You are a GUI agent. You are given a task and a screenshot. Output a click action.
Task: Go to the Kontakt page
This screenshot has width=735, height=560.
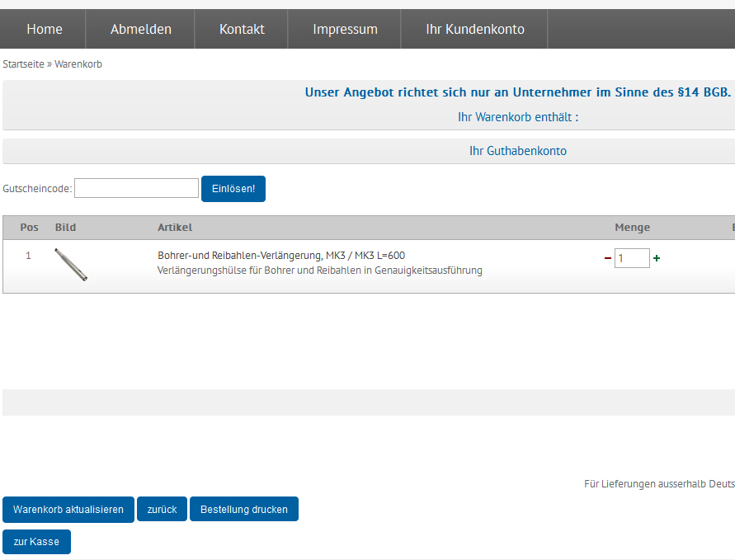coord(242,29)
